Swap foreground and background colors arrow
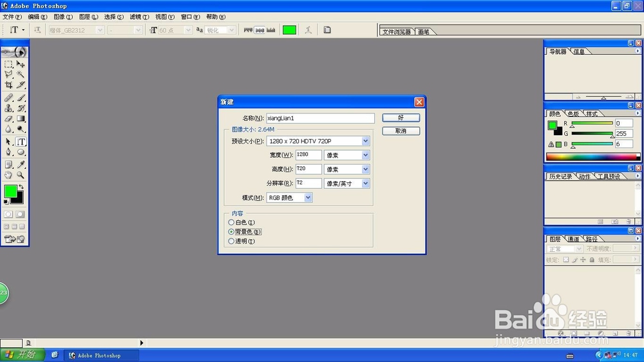644x362 pixels. click(21, 187)
